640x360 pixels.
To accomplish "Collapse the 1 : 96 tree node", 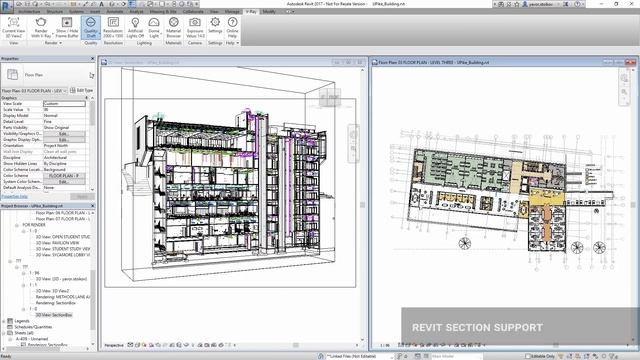I will pyautogui.click(x=23, y=273).
